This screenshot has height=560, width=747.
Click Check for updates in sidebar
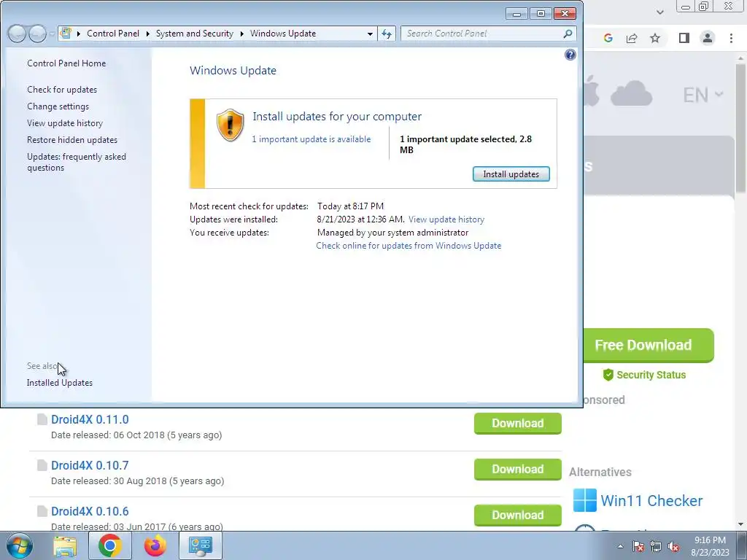62,90
